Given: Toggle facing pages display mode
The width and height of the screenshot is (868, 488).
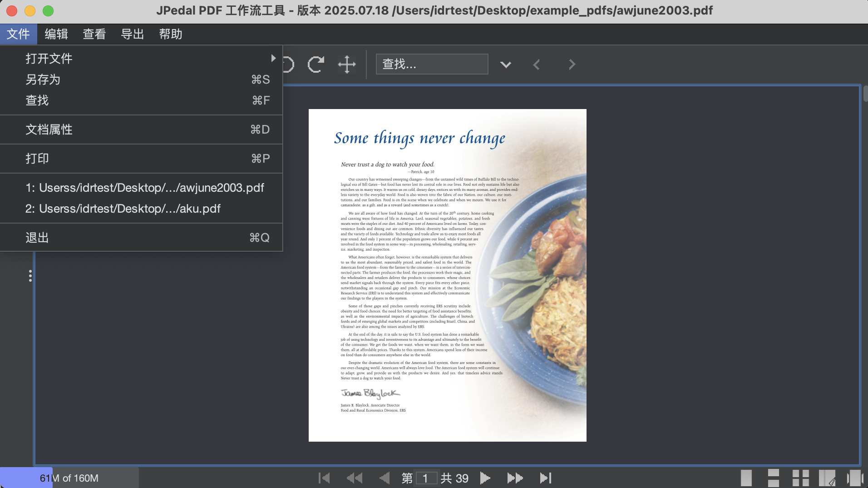Looking at the screenshot, I should [802, 478].
